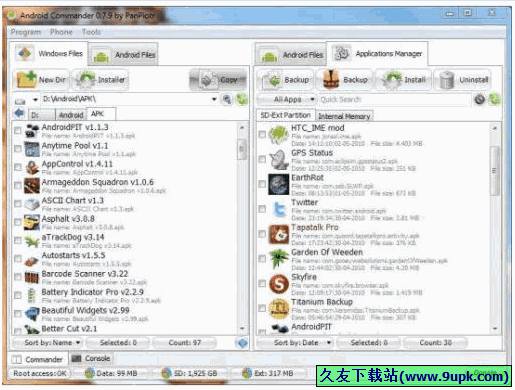This screenshot has height=390, width=515.
Task: Click the blue back arrow in left panel
Action: [19, 113]
